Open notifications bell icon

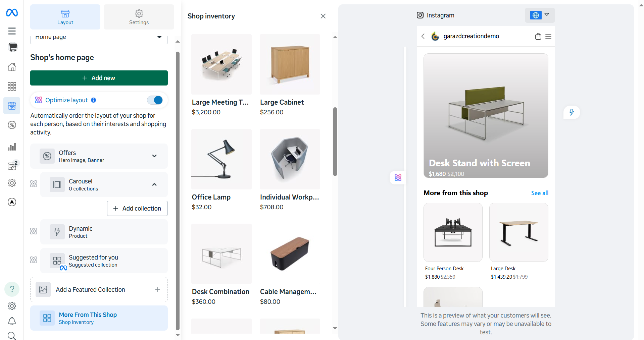tap(12, 321)
